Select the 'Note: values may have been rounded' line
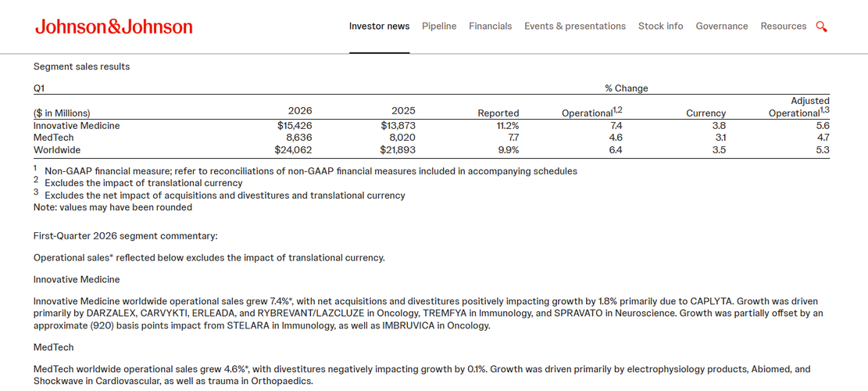This screenshot has height=391, width=868. pyautogui.click(x=113, y=208)
